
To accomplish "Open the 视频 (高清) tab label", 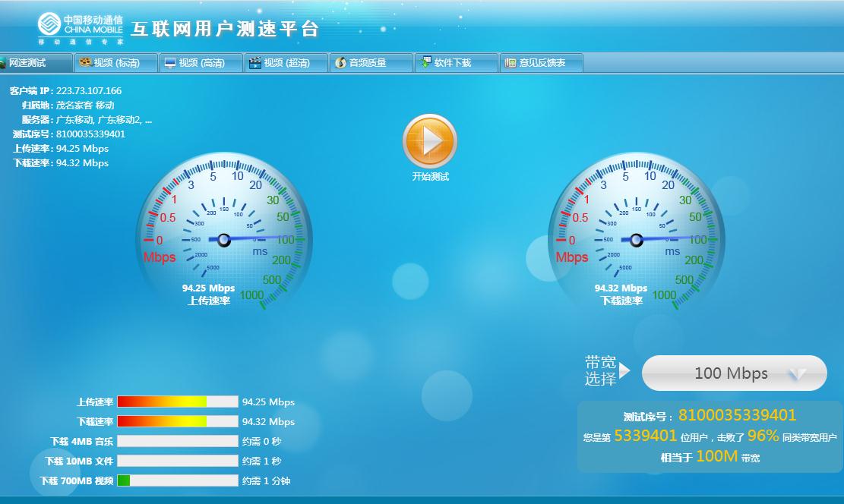I will [202, 63].
